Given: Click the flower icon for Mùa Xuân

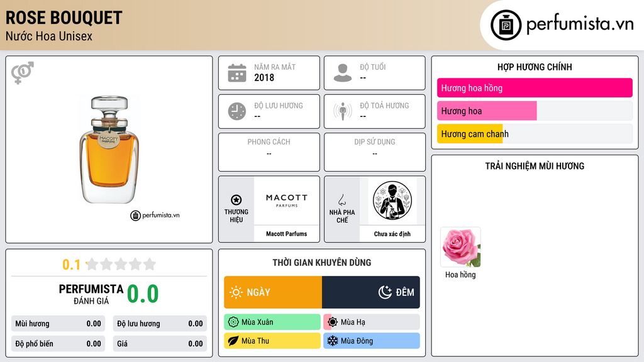Looking at the screenshot, I should (233, 322).
